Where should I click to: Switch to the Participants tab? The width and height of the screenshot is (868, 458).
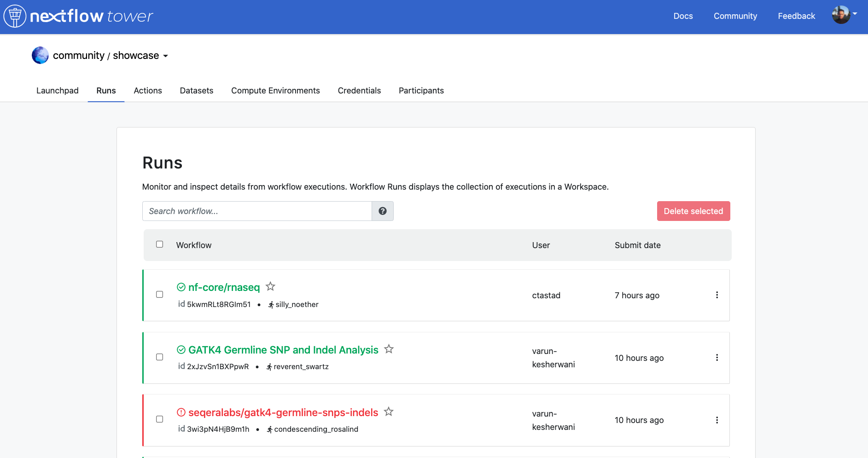tap(421, 91)
